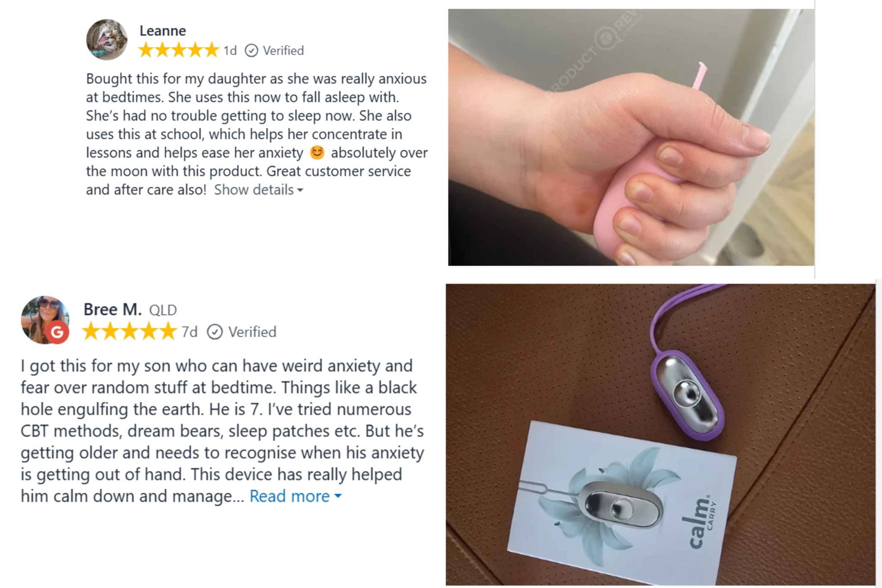Viewport: 882px width, 588px height.
Task: Click the 7d timestamp on Bree's review
Action: (189, 332)
